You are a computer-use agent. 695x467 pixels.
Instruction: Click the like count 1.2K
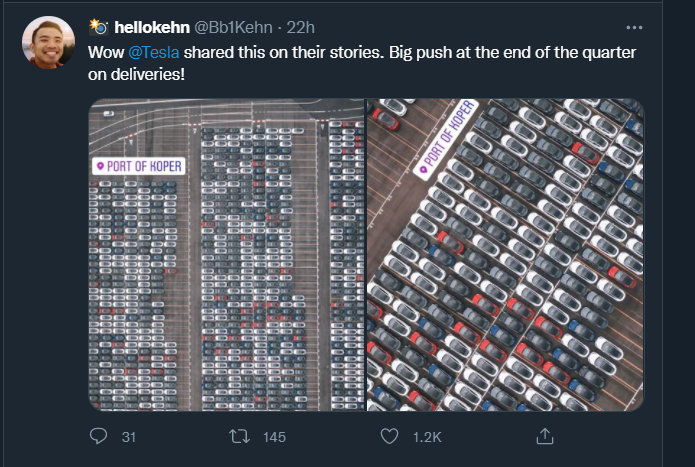[427, 437]
